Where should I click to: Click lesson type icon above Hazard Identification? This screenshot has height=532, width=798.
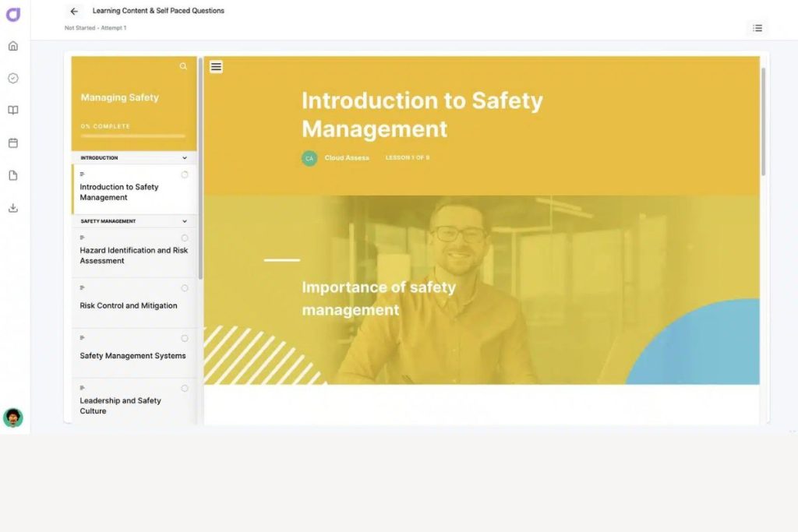[83, 238]
